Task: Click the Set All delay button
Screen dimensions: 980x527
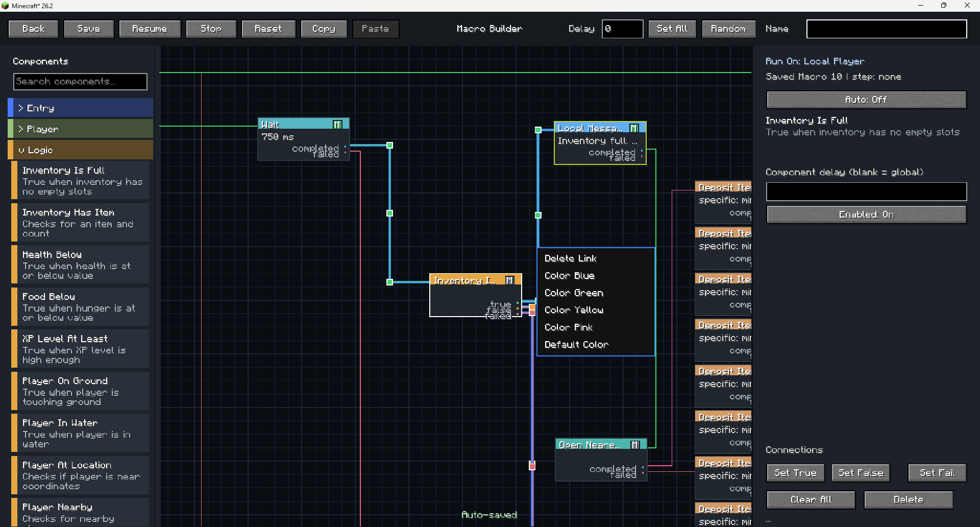Action: coord(672,29)
